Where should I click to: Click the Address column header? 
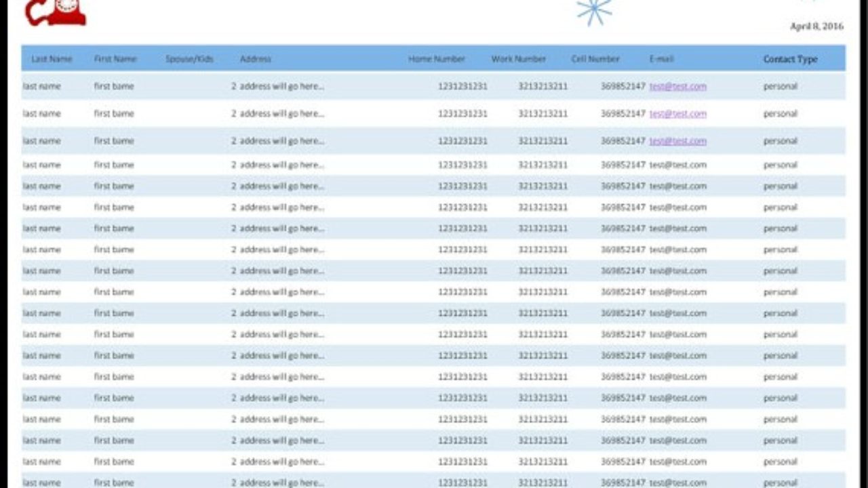tap(256, 59)
